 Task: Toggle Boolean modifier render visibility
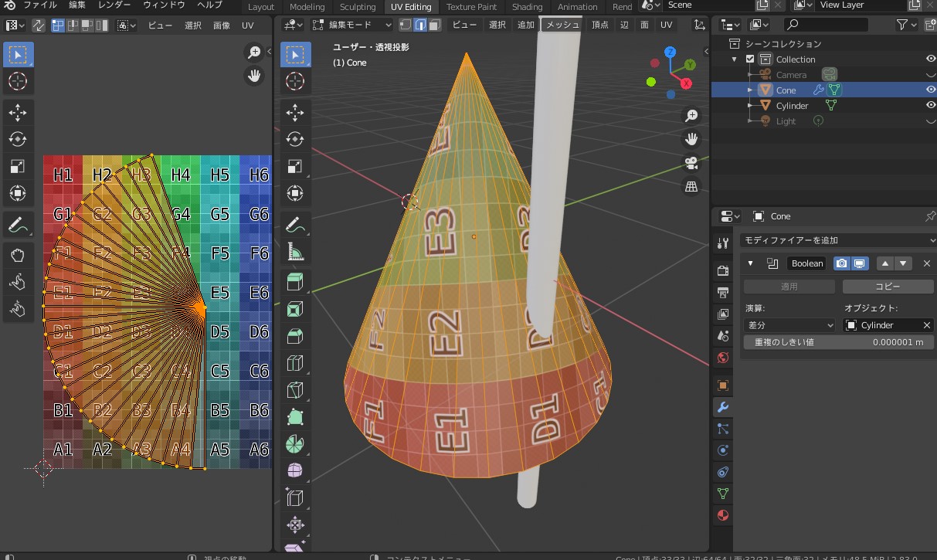pyautogui.click(x=842, y=263)
